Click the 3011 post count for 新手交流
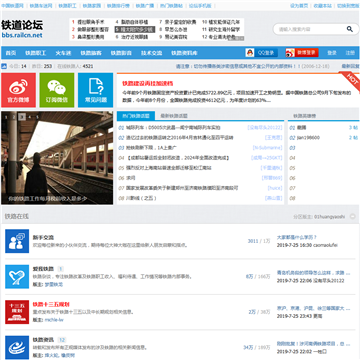The image size is (360, 360). coord(253,241)
